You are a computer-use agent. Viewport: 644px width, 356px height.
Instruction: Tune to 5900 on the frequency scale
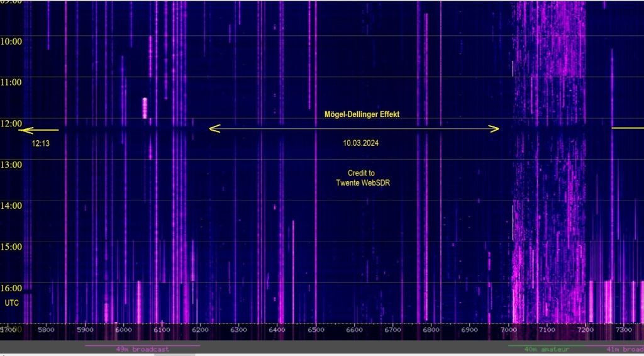click(x=85, y=330)
